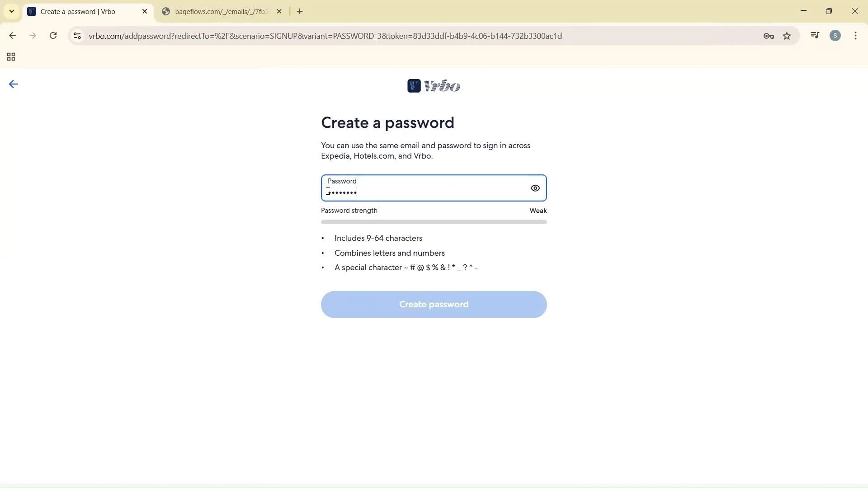
Task: Click the bookmark star icon
Action: coord(787,36)
